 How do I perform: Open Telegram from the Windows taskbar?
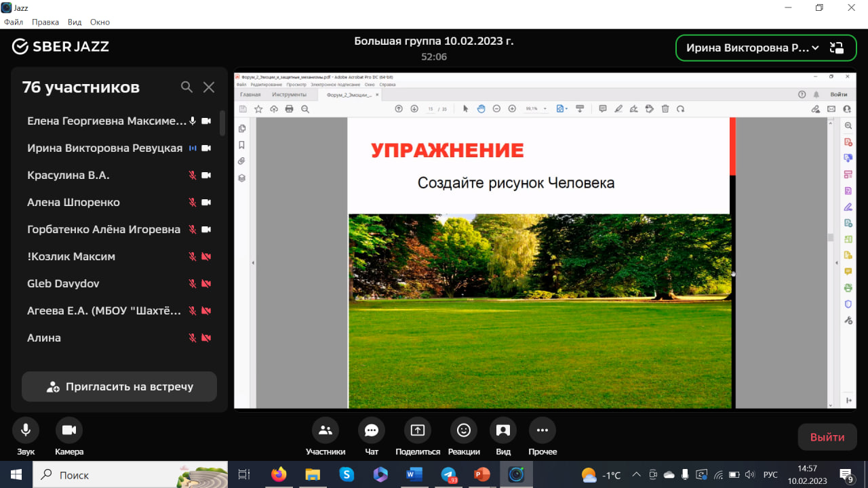(x=448, y=474)
